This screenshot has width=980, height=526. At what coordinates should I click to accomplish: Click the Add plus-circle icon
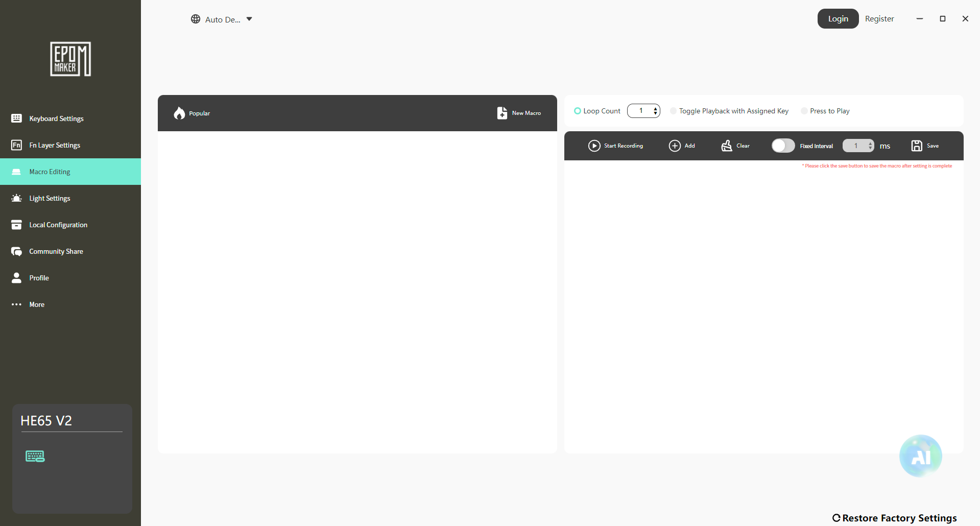coord(675,146)
